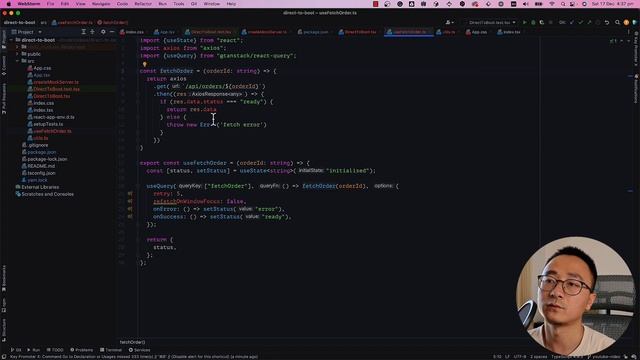Click the macOS Spotlight search icon
The image size is (640, 360).
(x=563, y=4)
